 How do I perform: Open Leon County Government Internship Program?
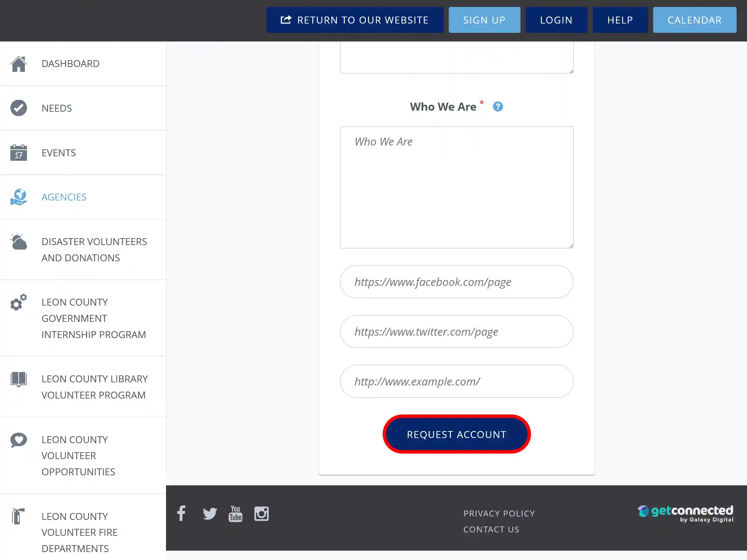click(x=93, y=318)
